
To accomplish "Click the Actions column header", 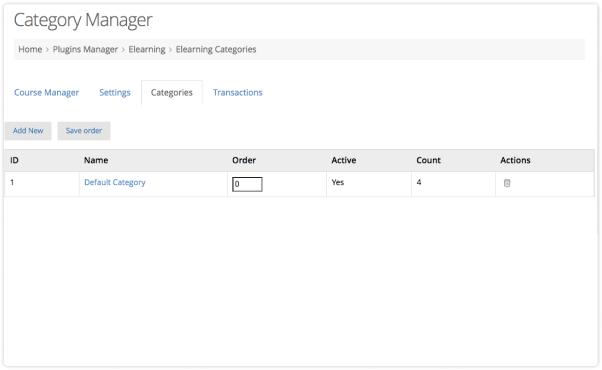I will pyautogui.click(x=515, y=160).
